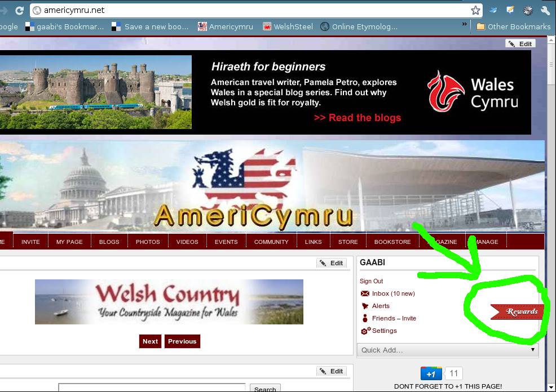Open the COMMUNITY navigation tab
Screen dimensions: 556x392
[x=271, y=242]
